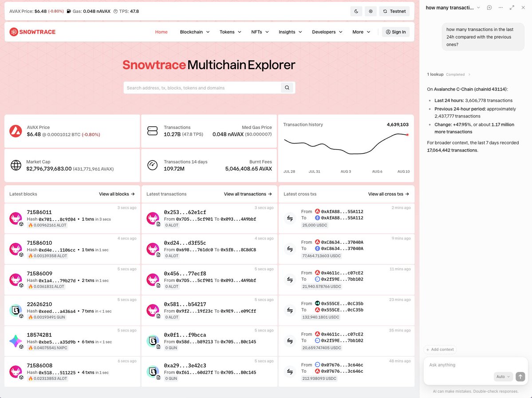
Task: Click the gas pump icon in top bar
Action: coord(69,11)
